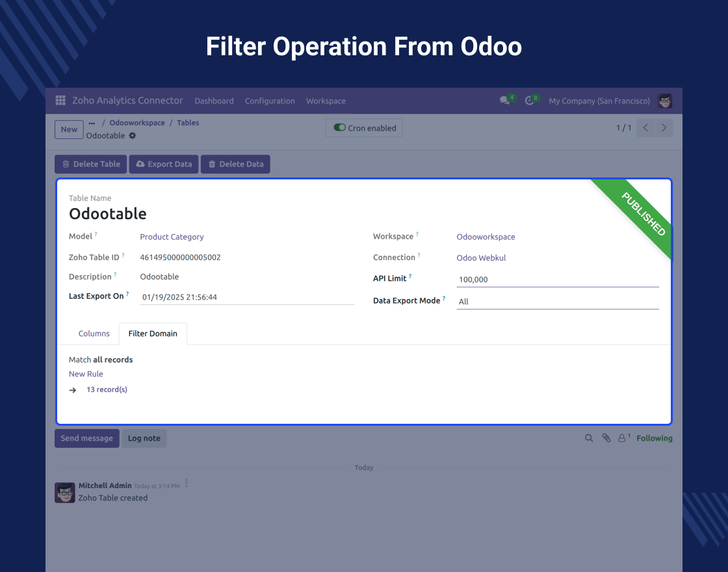Open Odoo Webkul connection link
The width and height of the screenshot is (728, 572).
481,257
